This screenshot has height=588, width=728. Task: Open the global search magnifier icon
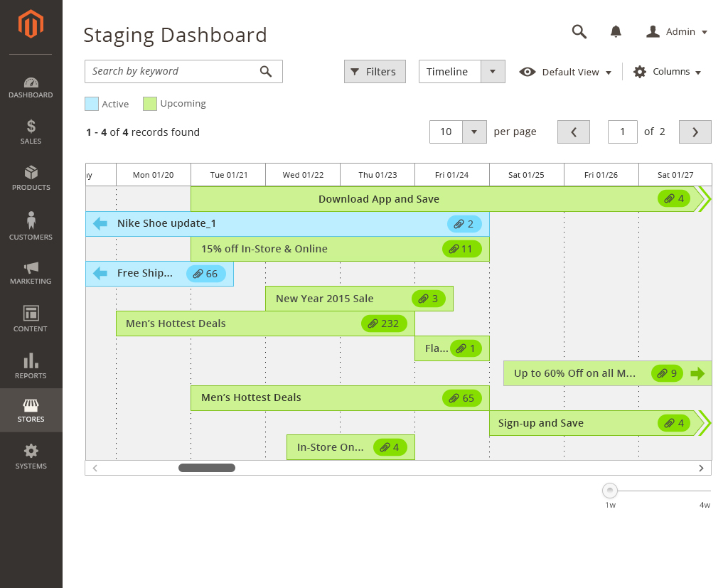579,31
